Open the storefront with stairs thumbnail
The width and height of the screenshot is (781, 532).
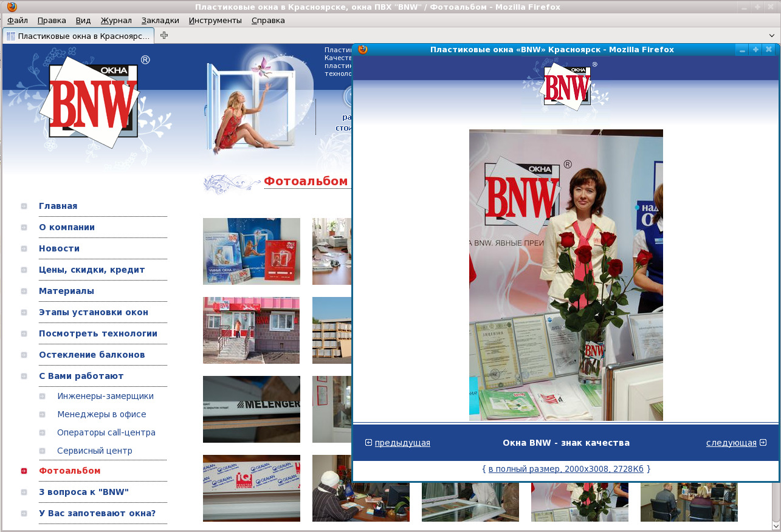(x=252, y=330)
